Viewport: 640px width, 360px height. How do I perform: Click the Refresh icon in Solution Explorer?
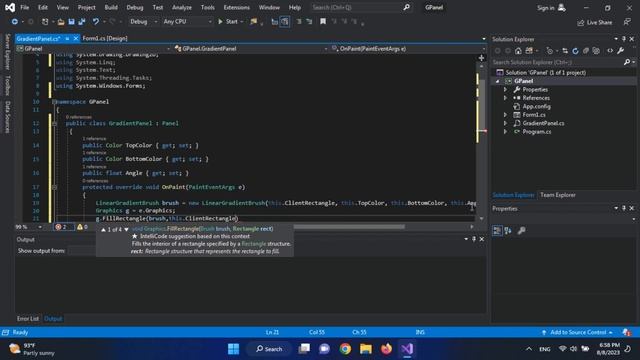(x=575, y=51)
